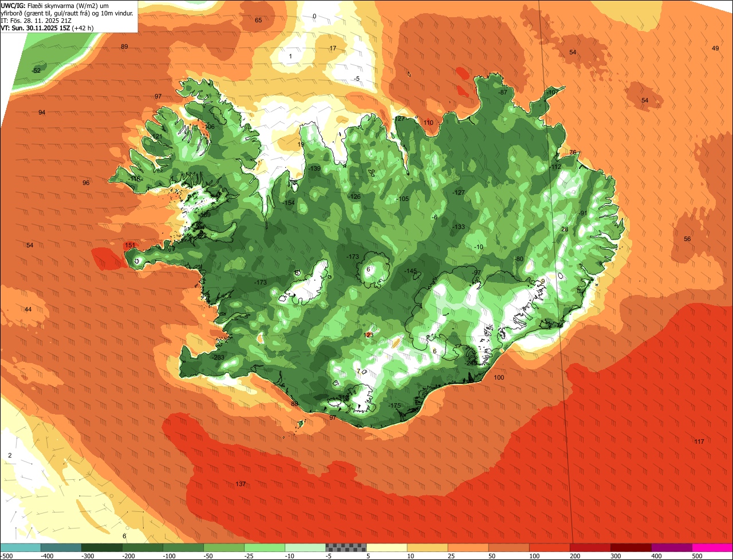Click the 117 value in the southeast ocean

(x=699, y=441)
